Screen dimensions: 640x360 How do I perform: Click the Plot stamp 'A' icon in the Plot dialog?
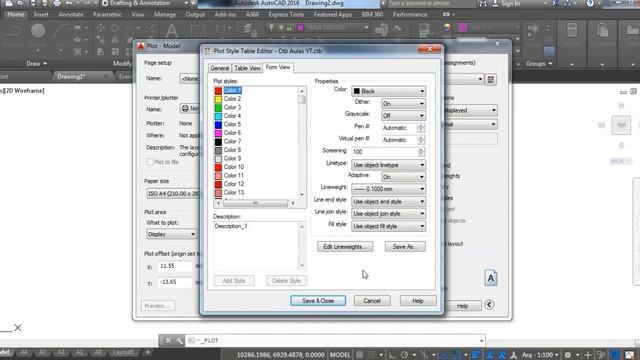(491, 278)
